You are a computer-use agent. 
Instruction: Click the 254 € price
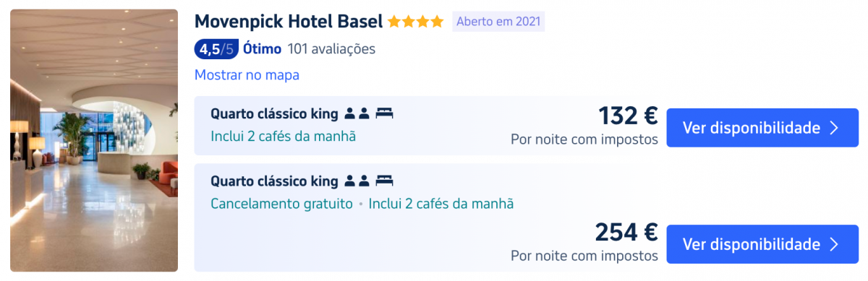click(x=626, y=232)
